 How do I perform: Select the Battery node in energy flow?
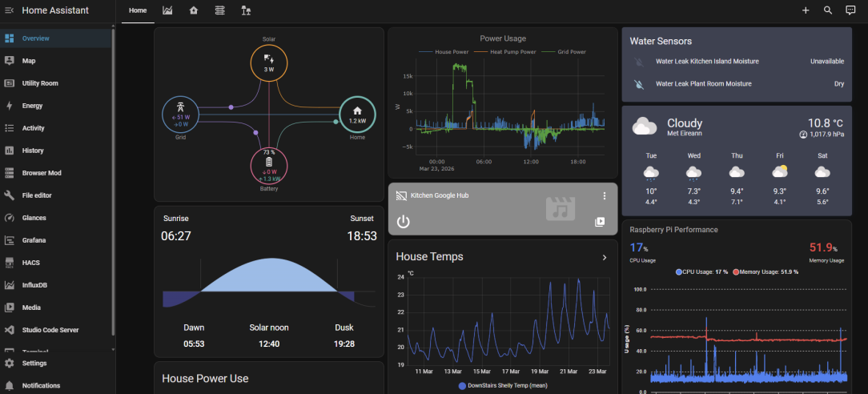coord(269,166)
